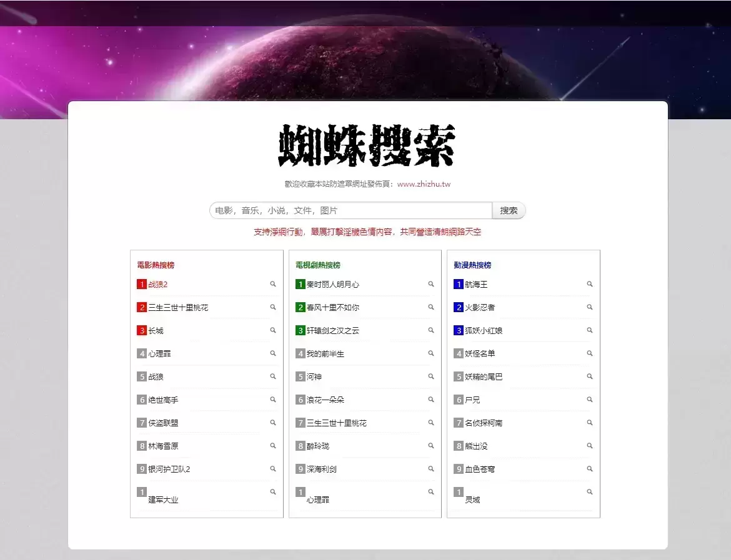This screenshot has width=731, height=560.
Task: Select 狐妖小红娘 from the anime list
Action: coord(484,331)
